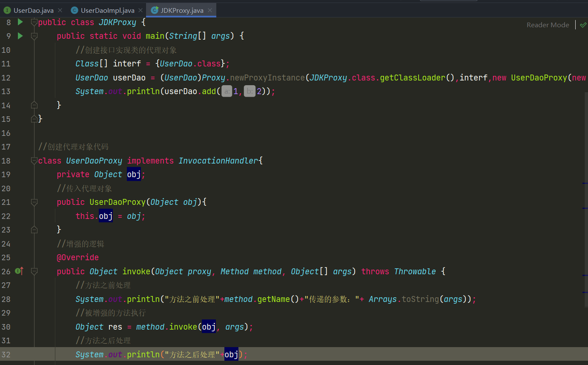Click 'getName' call on line 28

[x=274, y=299]
